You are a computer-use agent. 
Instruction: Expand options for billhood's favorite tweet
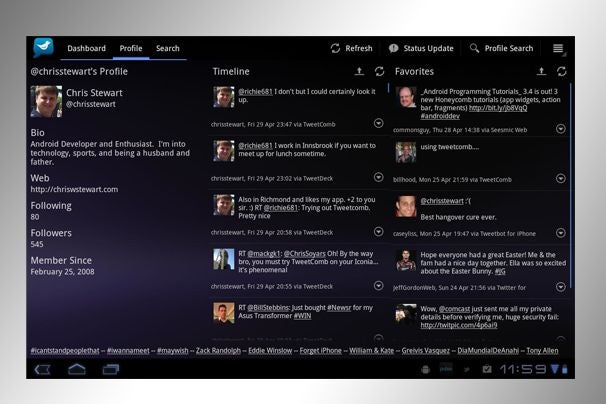coord(561,178)
